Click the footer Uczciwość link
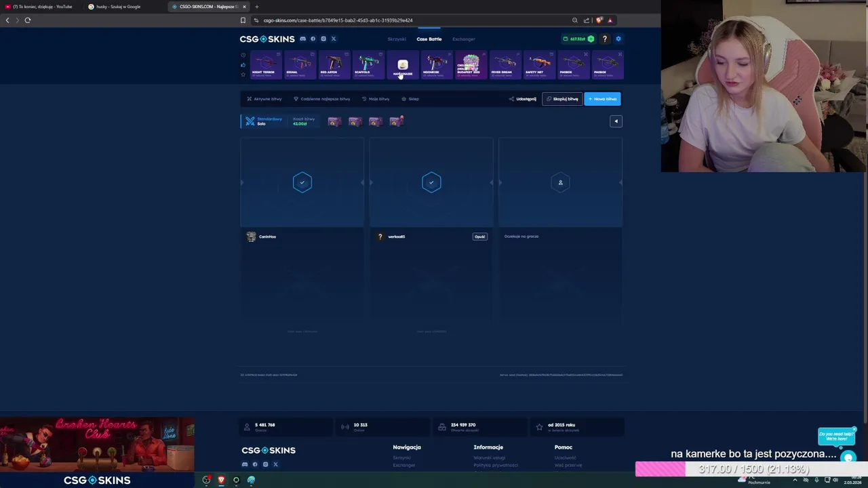 point(566,457)
